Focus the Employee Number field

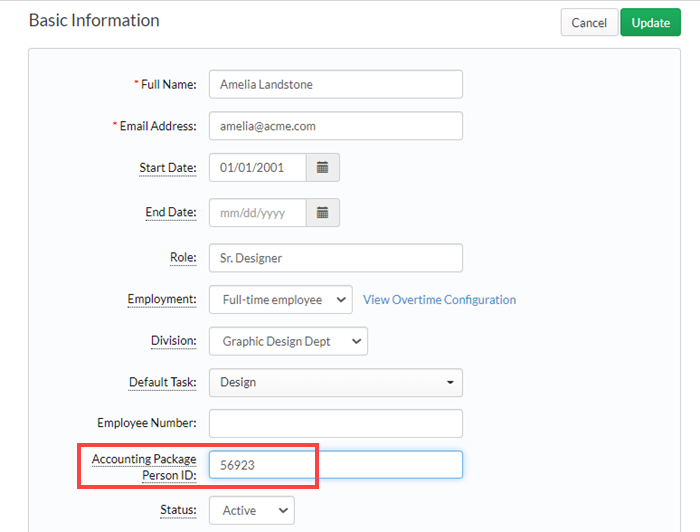click(336, 424)
